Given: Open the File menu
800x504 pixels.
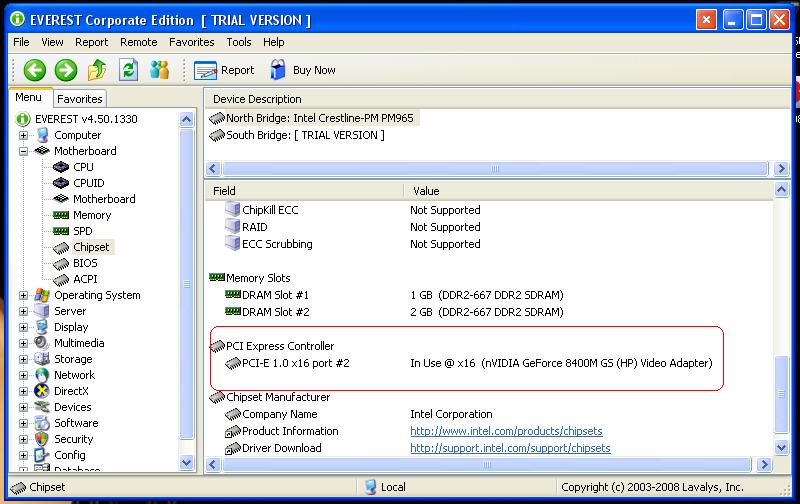Looking at the screenshot, I should [x=21, y=42].
